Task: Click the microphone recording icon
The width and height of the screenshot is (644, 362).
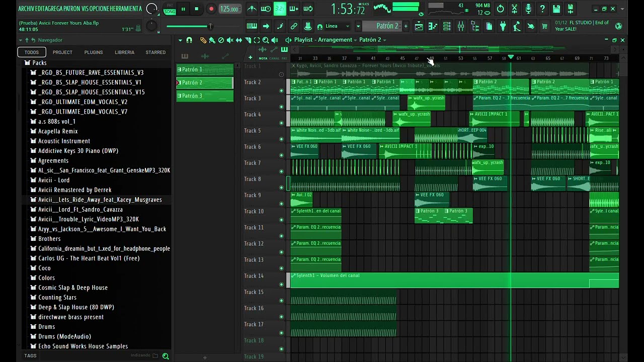Action: click(x=528, y=9)
